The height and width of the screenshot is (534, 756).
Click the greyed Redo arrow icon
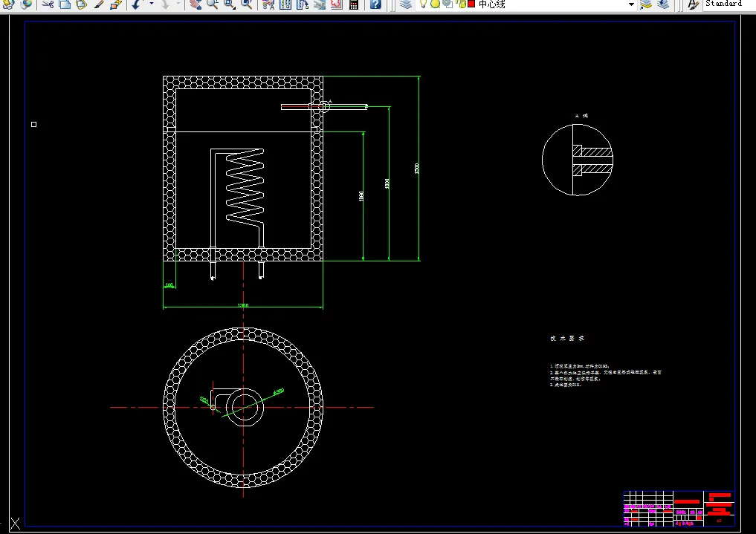coord(165,4)
